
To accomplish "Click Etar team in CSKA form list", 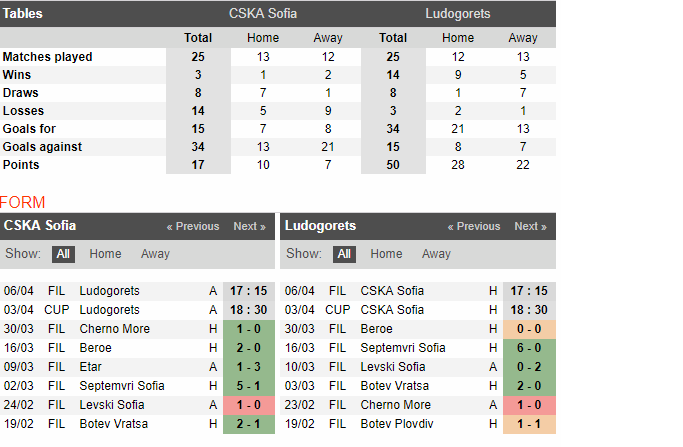I will [90, 367].
